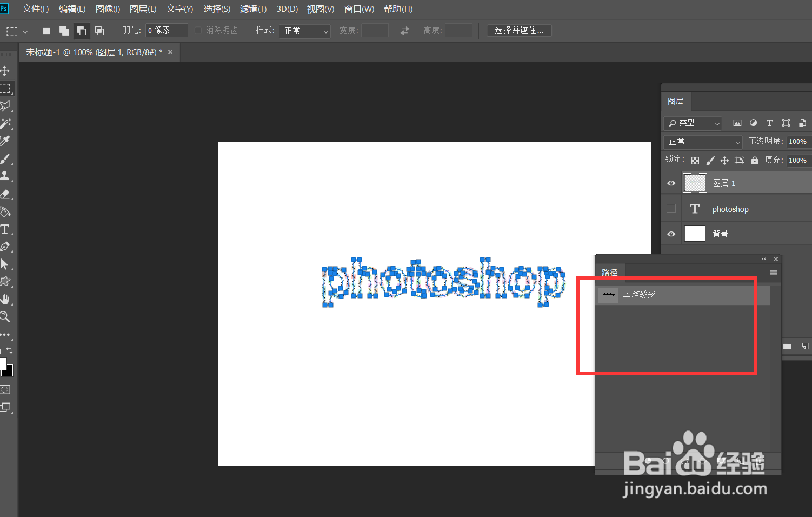The width and height of the screenshot is (812, 517).
Task: Open the 类型 layer filter dropdown
Action: (693, 123)
